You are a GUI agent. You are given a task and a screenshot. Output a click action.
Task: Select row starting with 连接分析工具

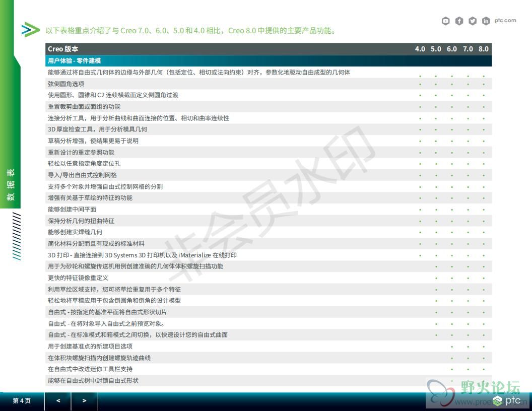point(269,118)
